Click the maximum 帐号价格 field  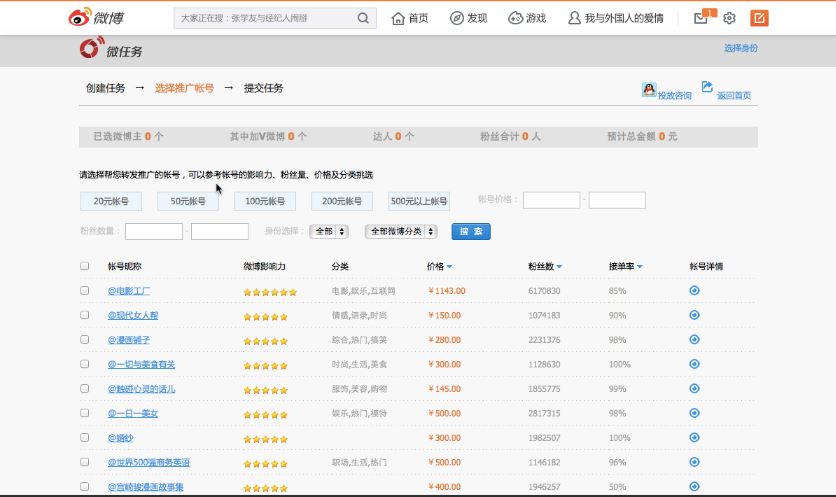(x=617, y=201)
